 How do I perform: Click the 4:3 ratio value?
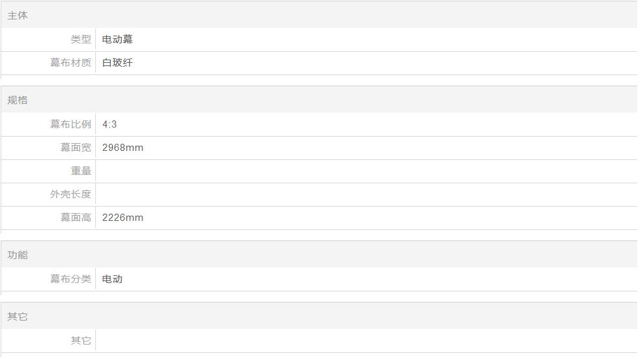[x=110, y=124]
